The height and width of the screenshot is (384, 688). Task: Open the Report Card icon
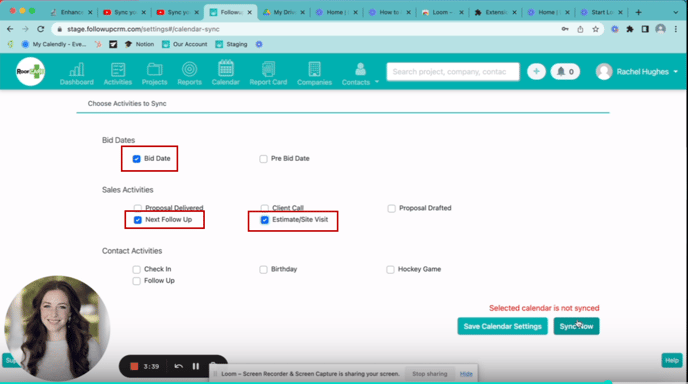pyautogui.click(x=268, y=69)
